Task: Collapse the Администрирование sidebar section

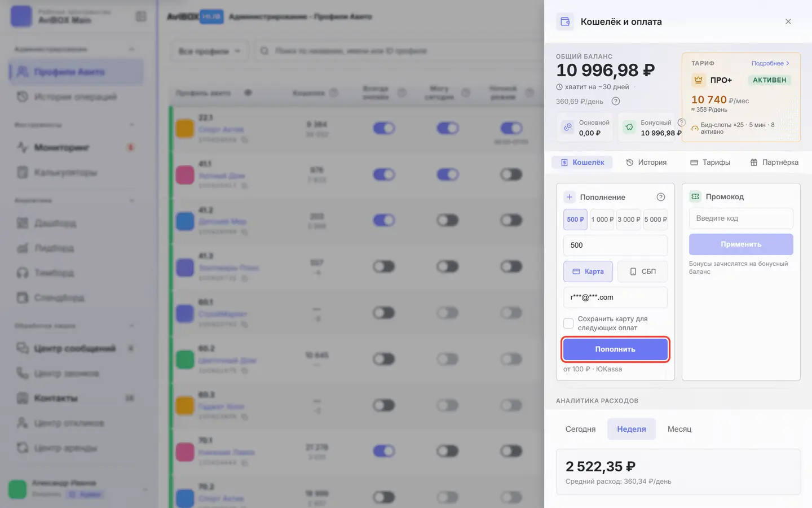Action: [132, 49]
